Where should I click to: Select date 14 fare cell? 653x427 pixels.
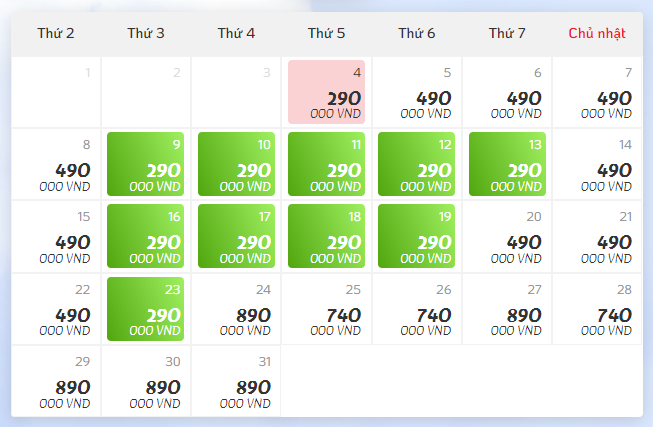coord(598,164)
